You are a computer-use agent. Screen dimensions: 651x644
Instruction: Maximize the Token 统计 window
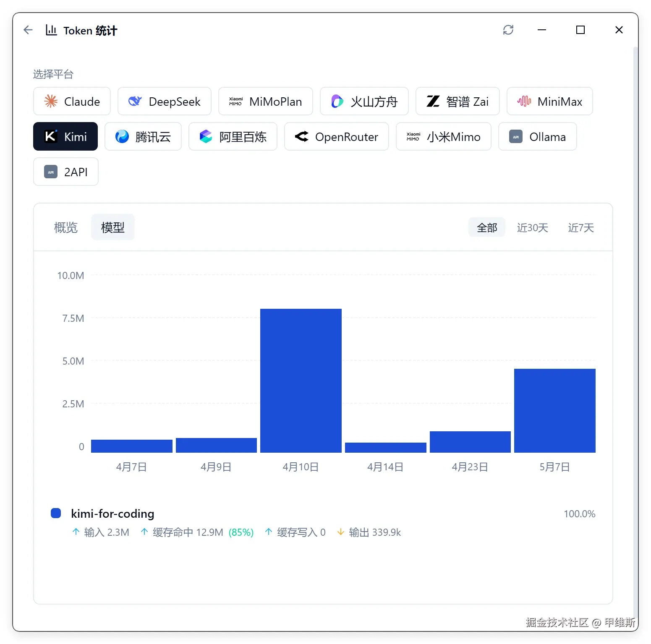click(x=580, y=30)
